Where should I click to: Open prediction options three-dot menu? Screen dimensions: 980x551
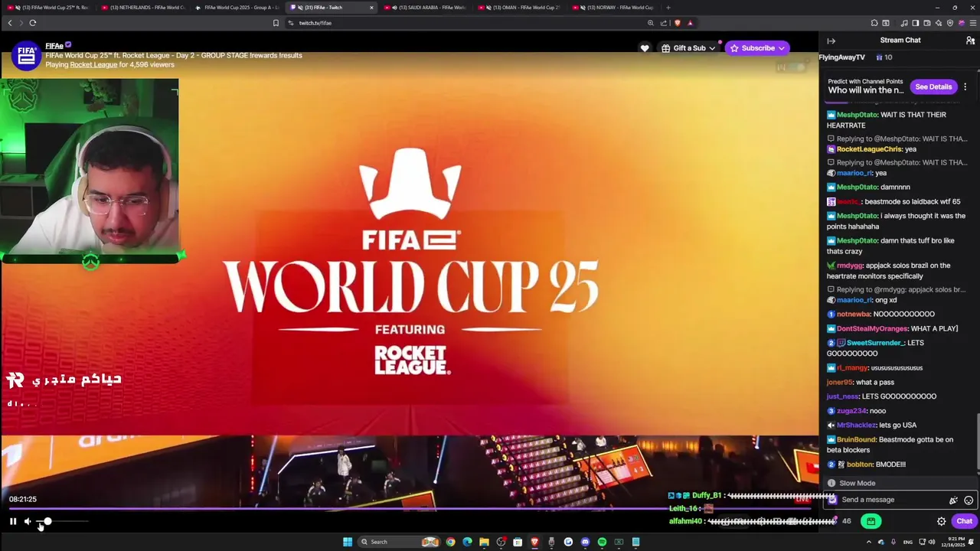point(965,86)
